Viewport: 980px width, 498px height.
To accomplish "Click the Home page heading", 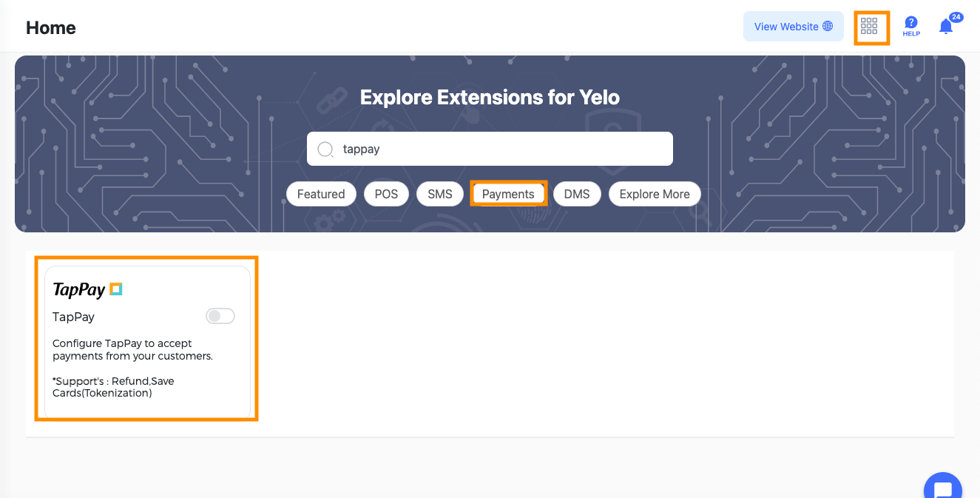I will [x=51, y=28].
